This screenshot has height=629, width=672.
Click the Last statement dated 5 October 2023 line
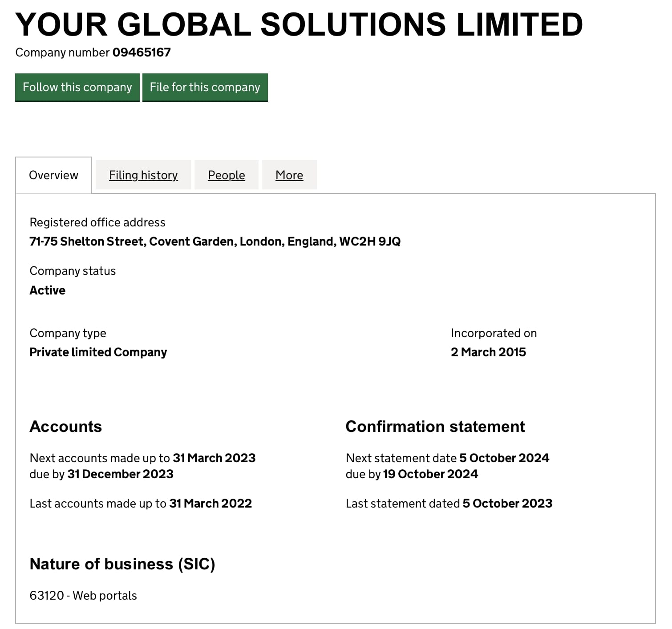tap(449, 504)
